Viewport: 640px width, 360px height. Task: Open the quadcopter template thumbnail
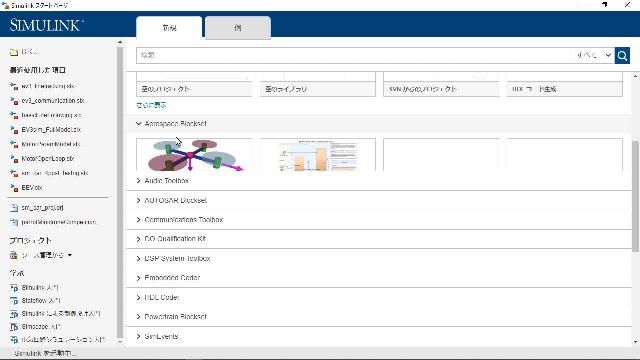(194, 155)
